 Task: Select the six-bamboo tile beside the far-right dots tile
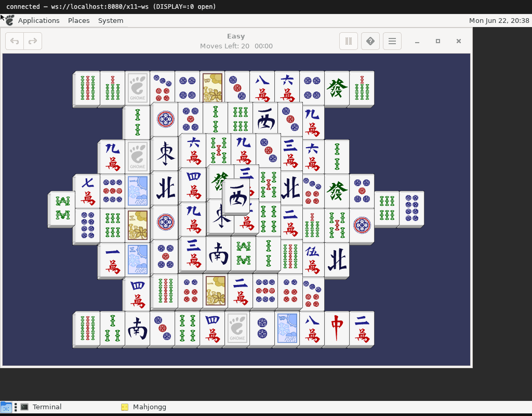tap(387, 208)
